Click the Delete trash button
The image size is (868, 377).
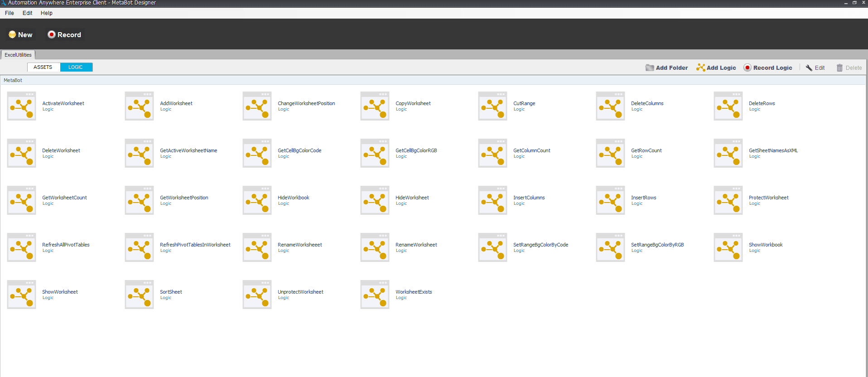tap(849, 68)
